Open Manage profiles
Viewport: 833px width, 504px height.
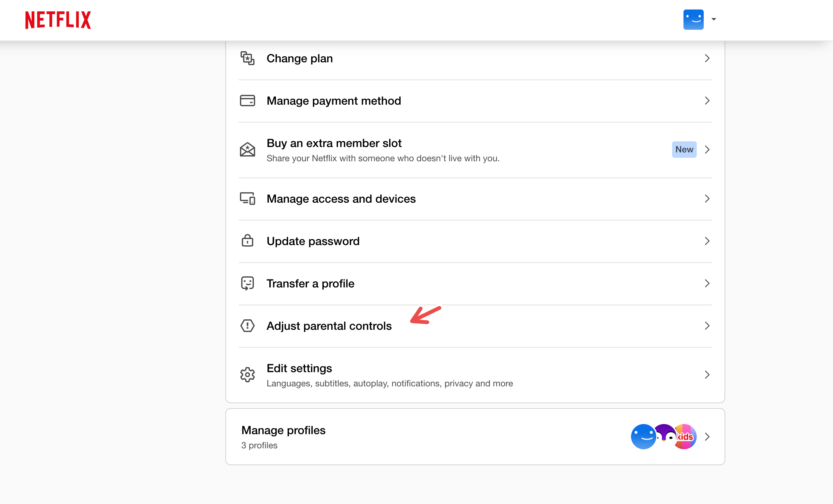pos(475,437)
